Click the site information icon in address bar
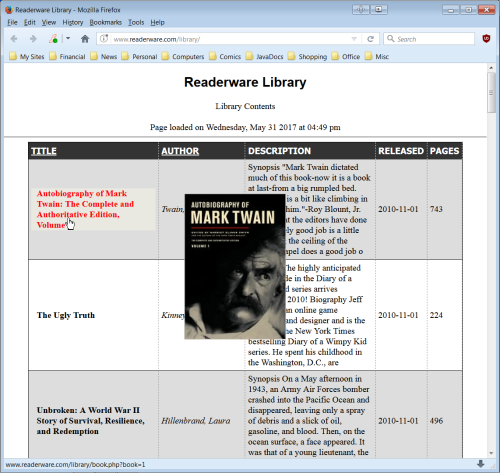 coord(104,39)
